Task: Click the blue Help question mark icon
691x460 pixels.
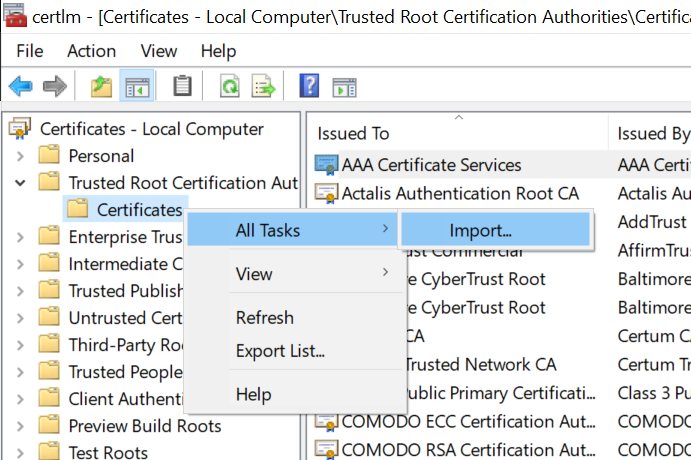Action: [x=309, y=85]
